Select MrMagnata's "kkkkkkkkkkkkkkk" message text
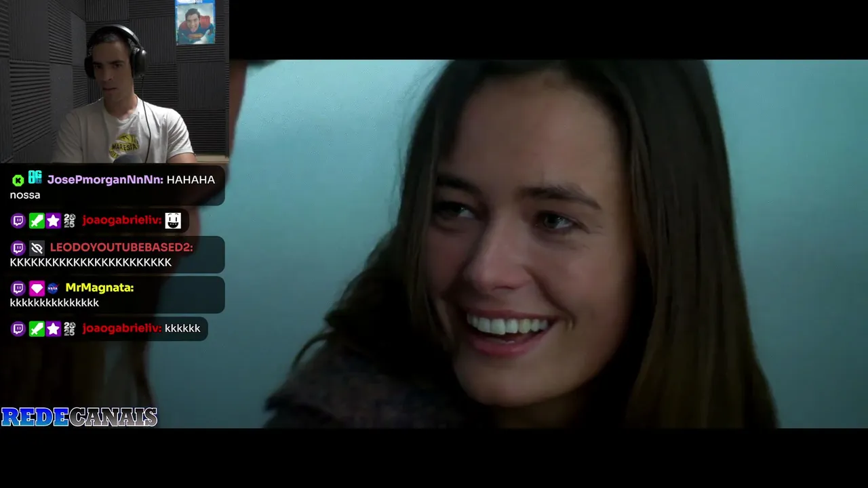This screenshot has height=488, width=868. [54, 303]
